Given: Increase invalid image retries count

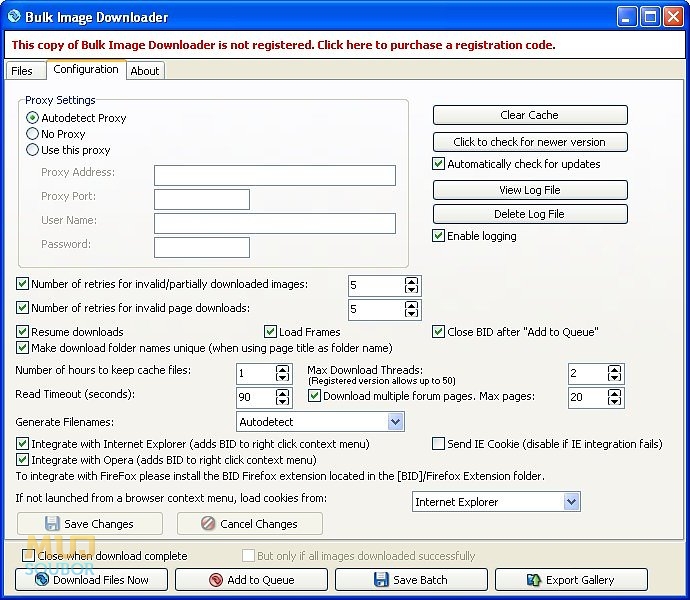Looking at the screenshot, I should pos(411,281).
